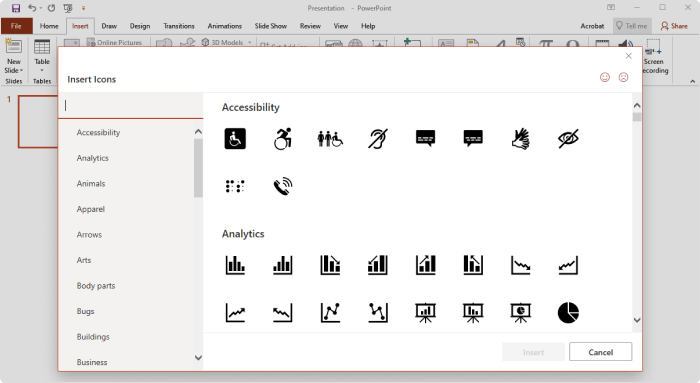Send a smile positive feedback face

coord(605,77)
